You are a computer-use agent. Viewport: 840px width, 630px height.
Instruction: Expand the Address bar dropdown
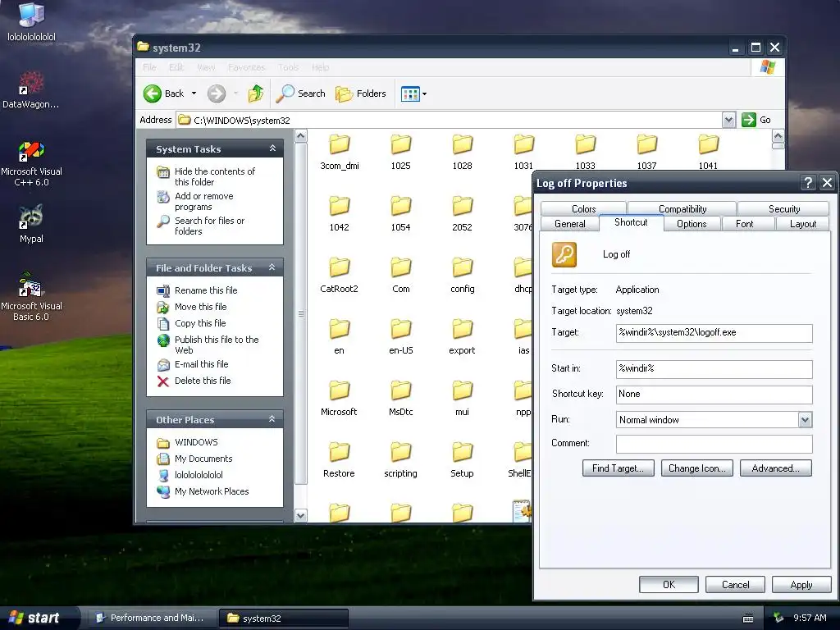(728, 120)
